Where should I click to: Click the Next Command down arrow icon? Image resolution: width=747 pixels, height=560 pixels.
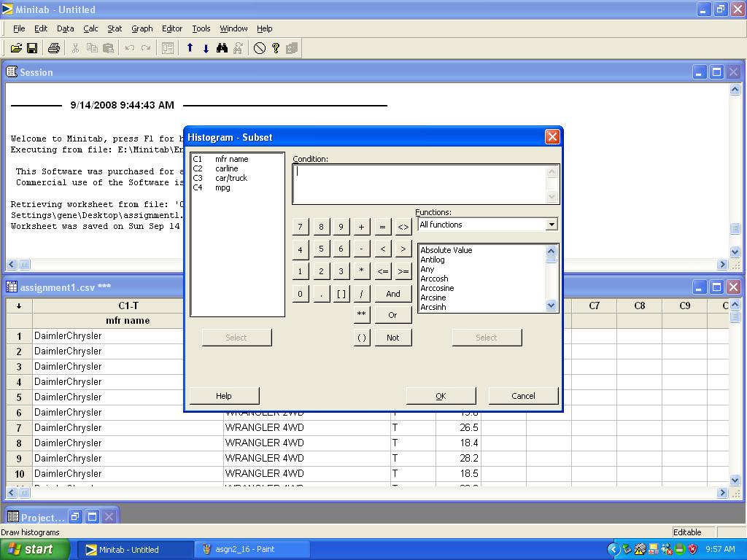click(206, 48)
